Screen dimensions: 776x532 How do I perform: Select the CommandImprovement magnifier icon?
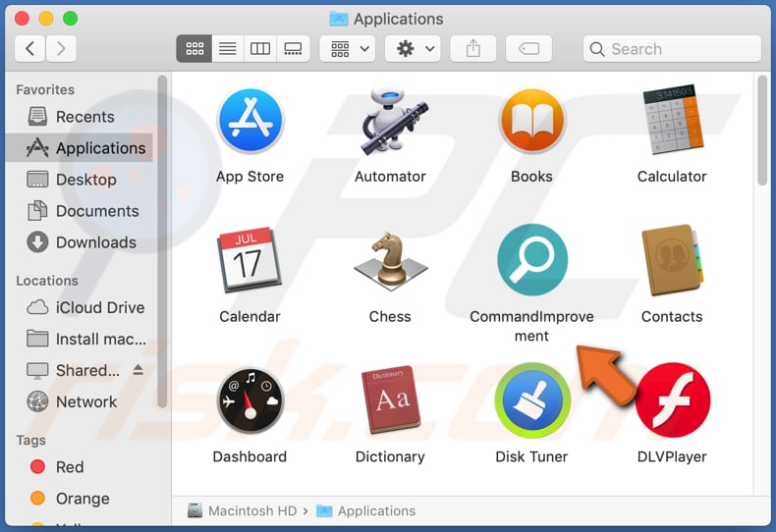point(532,260)
